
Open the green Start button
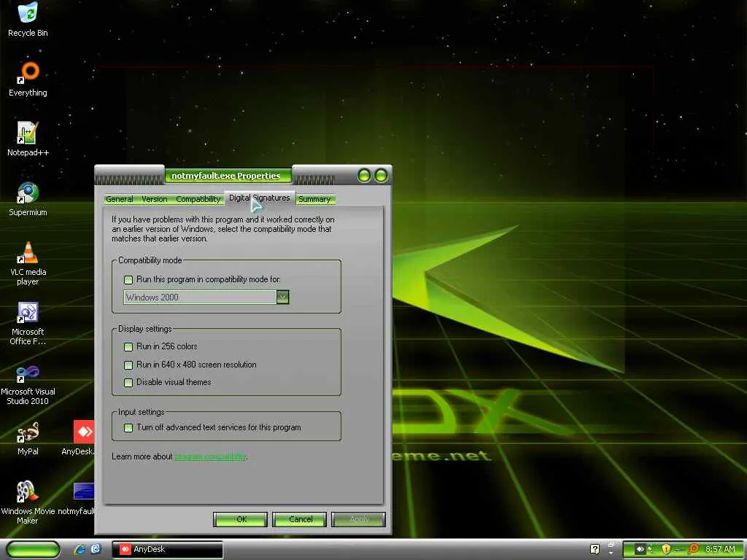(x=33, y=549)
